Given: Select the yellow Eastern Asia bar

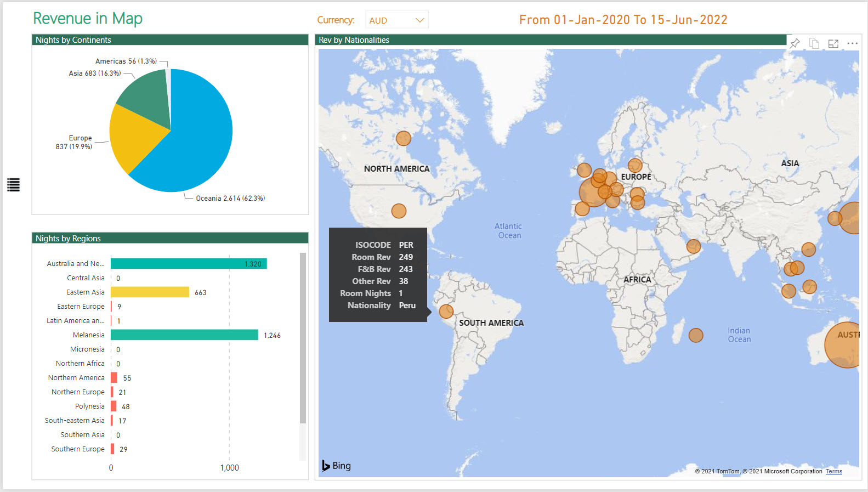Looking at the screenshot, I should tap(150, 292).
